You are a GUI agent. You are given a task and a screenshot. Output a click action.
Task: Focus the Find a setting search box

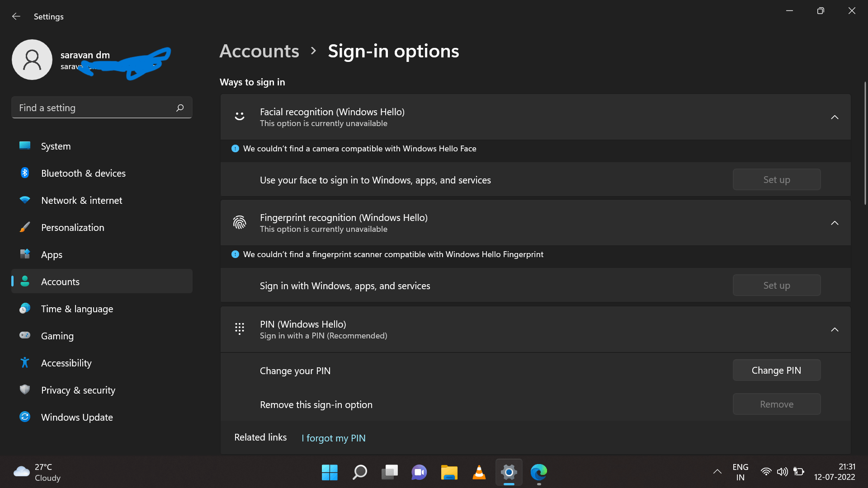(x=102, y=108)
